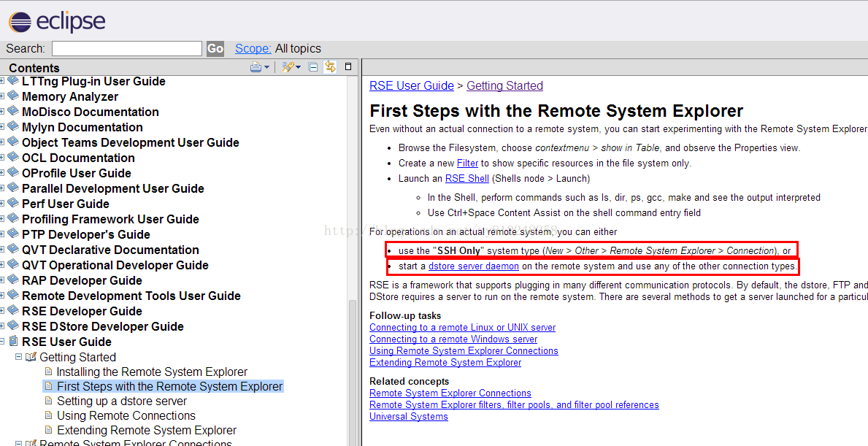Open Connecting to a remote Windows server link
Screen dimensions: 868x446
tap(453, 339)
